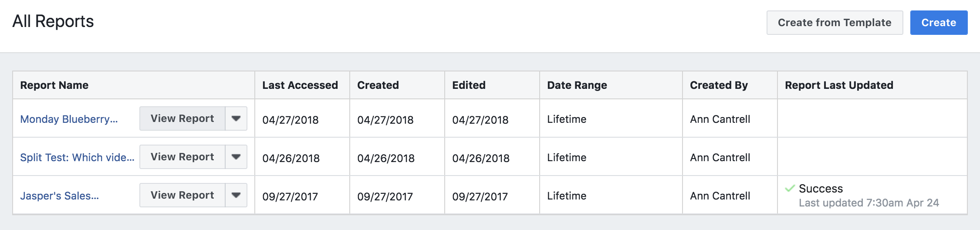This screenshot has width=980, height=230.
Task: Open View Report for Jasper's Sales
Action: [182, 195]
